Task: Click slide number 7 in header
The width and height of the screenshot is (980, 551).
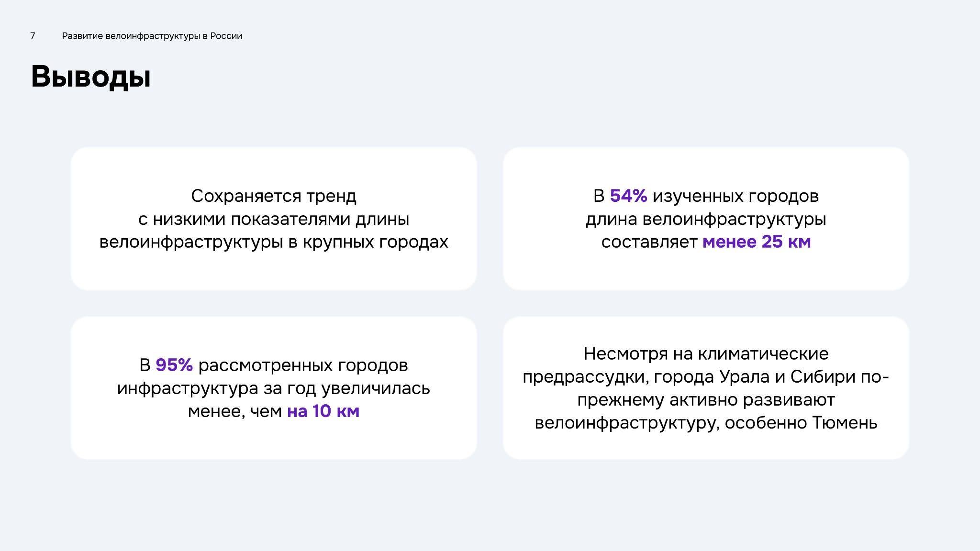Action: [x=33, y=36]
